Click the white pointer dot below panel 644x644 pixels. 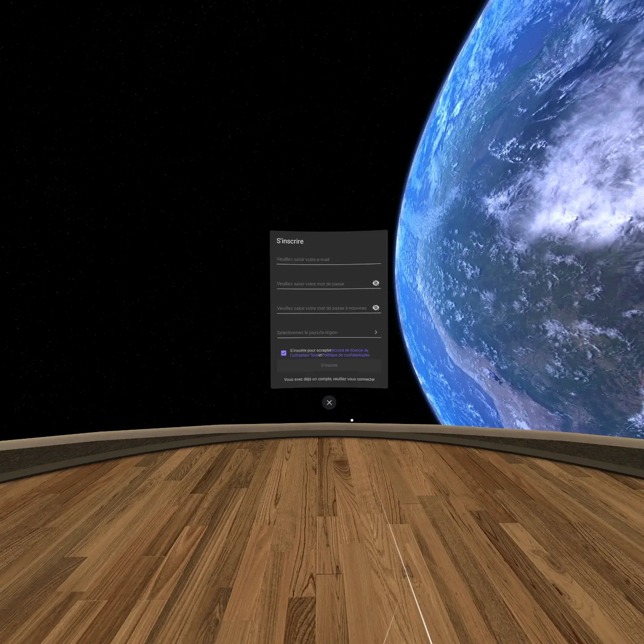coord(352,420)
